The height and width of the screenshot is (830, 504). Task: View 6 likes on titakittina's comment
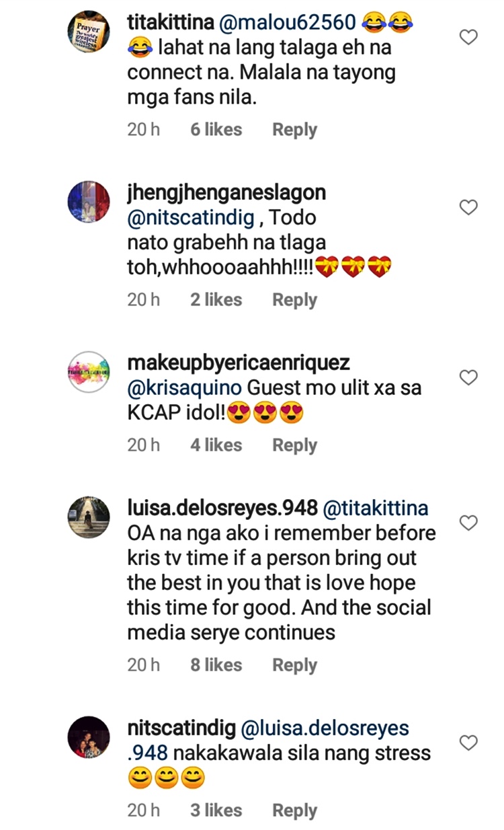216,130
